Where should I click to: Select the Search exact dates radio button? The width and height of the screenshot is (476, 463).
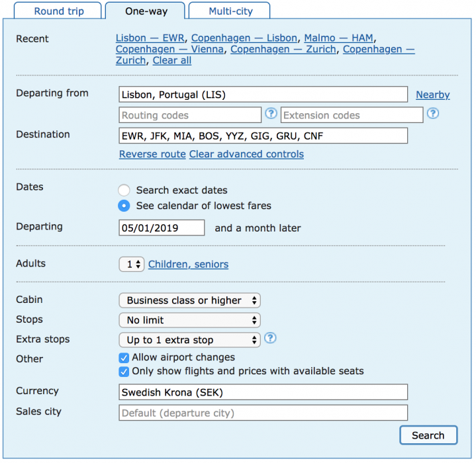[x=124, y=190]
